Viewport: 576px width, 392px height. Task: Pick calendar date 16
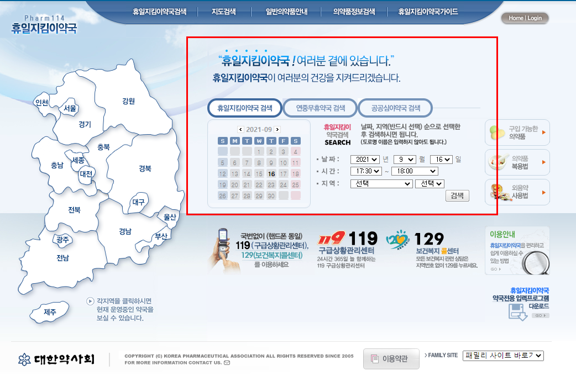tap(271, 173)
